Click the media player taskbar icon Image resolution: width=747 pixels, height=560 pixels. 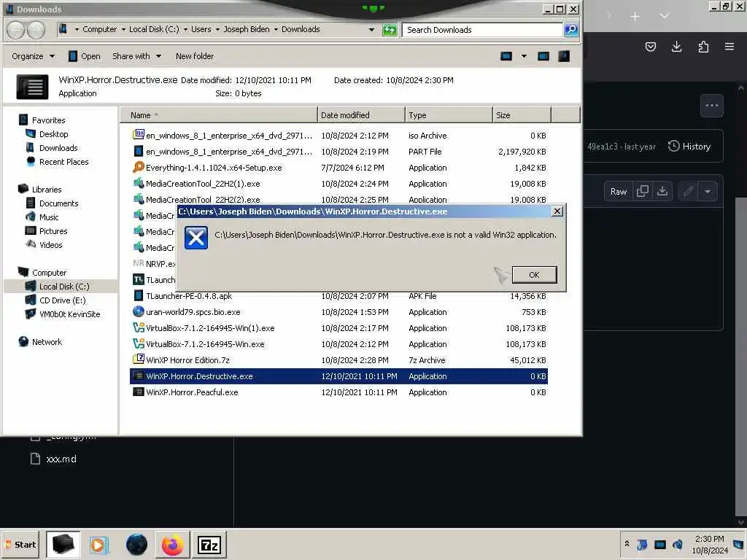click(99, 545)
